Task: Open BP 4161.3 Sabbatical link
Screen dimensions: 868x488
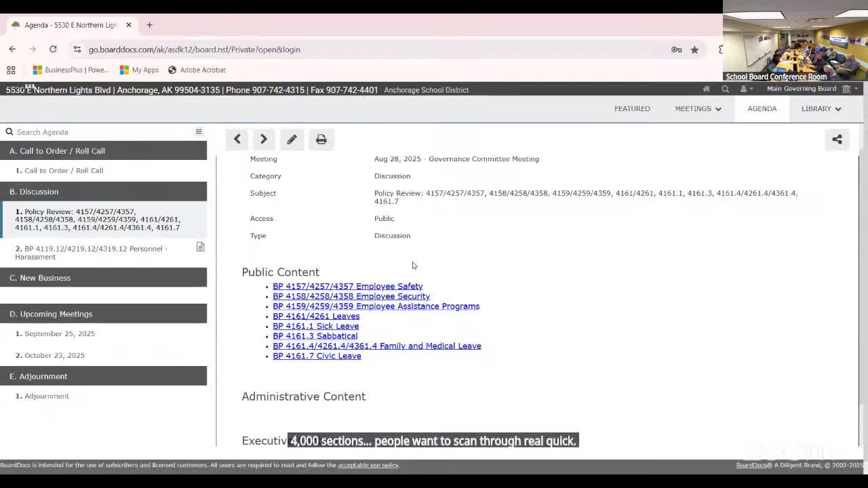Action: (315, 336)
